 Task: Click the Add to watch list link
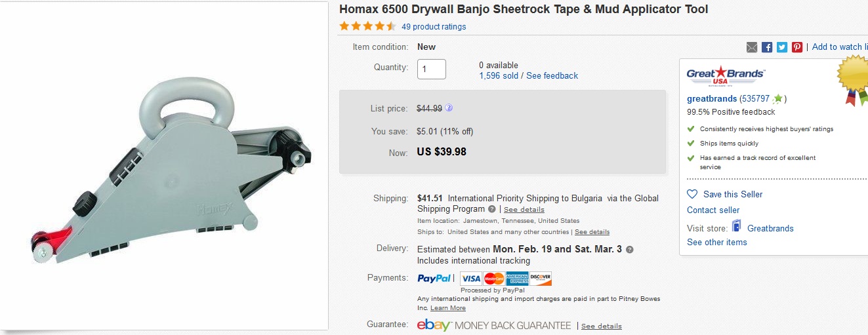click(x=839, y=47)
